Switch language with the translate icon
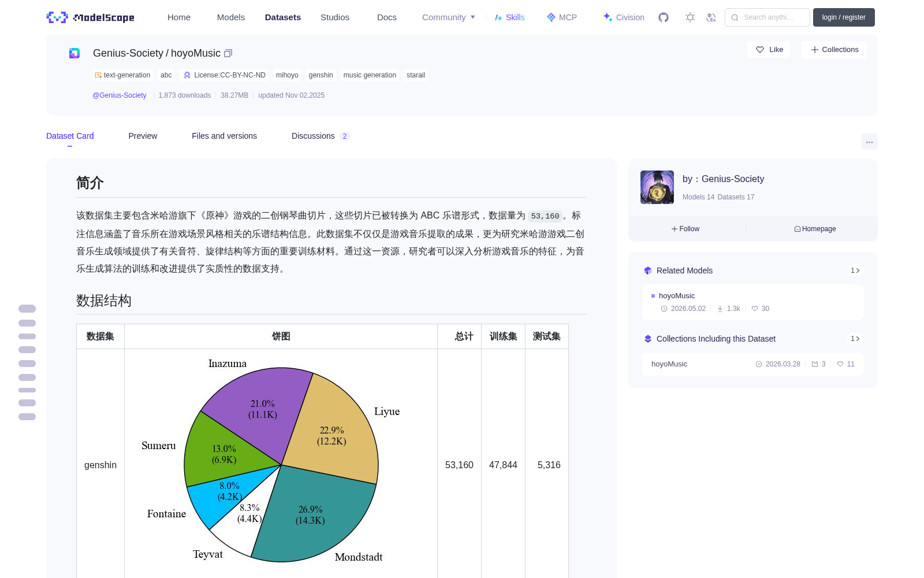This screenshot has width=924, height=578. (711, 17)
